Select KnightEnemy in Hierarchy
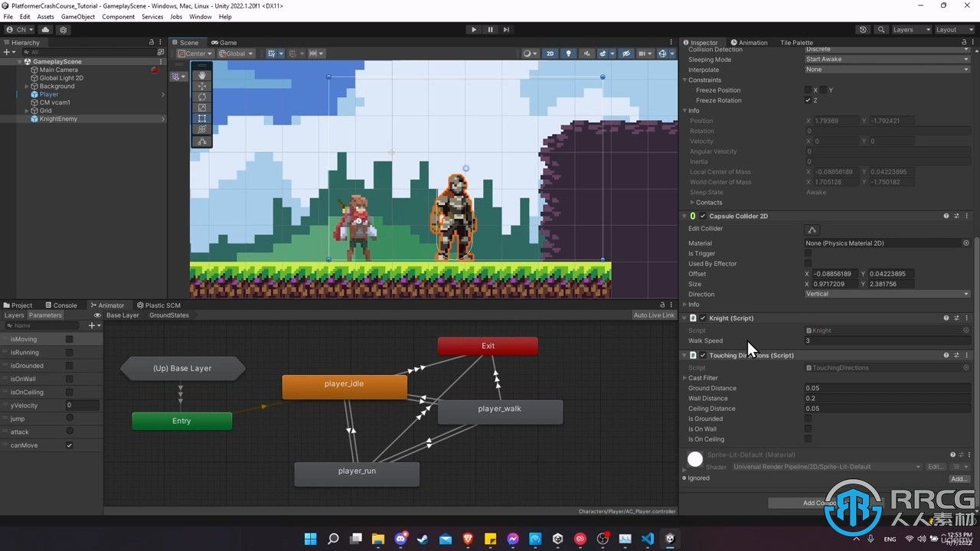The image size is (980, 551). 58,119
